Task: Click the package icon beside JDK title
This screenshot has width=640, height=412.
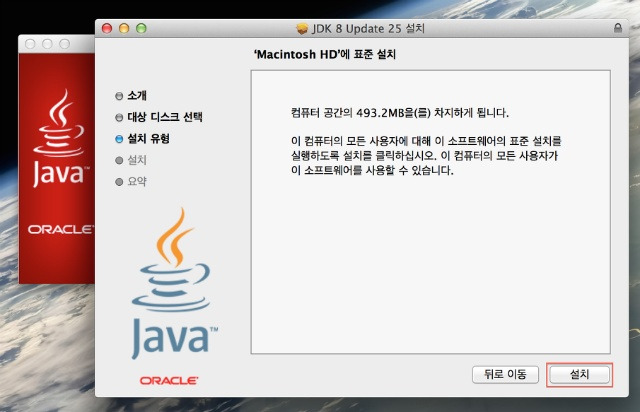Action: [x=302, y=29]
